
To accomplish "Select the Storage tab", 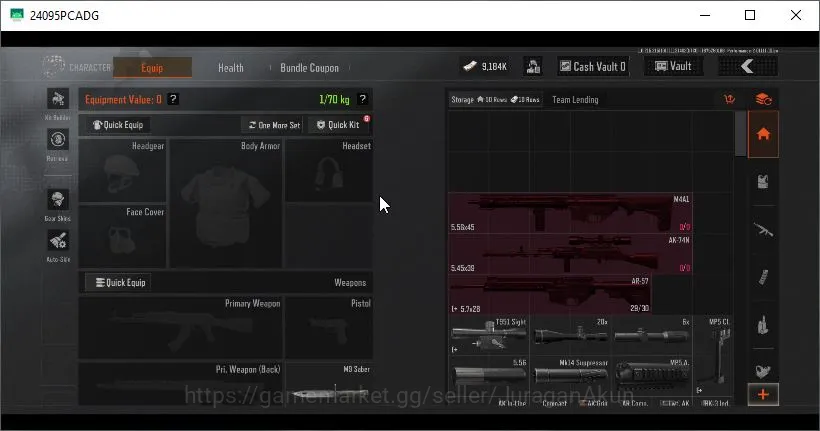I will tap(495, 99).
